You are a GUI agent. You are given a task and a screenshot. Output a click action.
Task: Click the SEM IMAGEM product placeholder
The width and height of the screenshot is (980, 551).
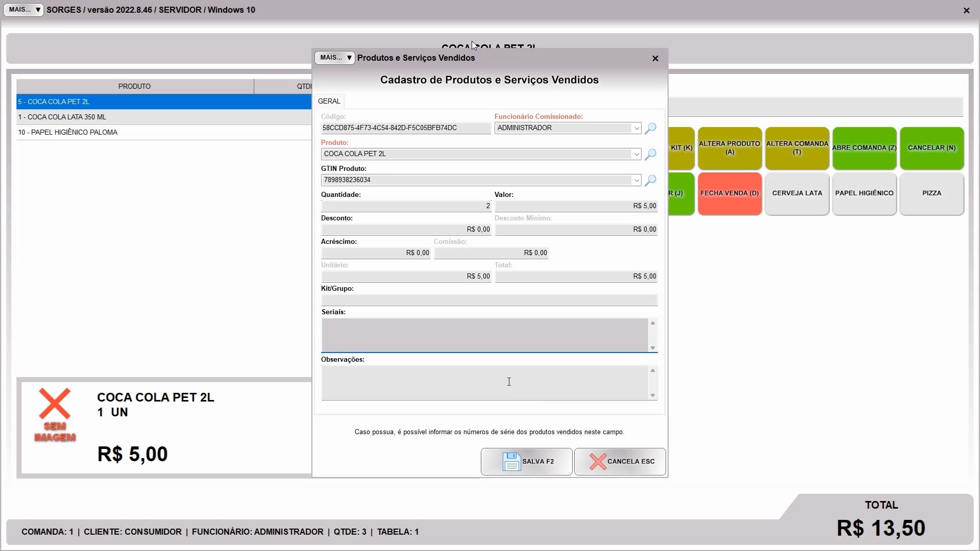pyautogui.click(x=55, y=415)
